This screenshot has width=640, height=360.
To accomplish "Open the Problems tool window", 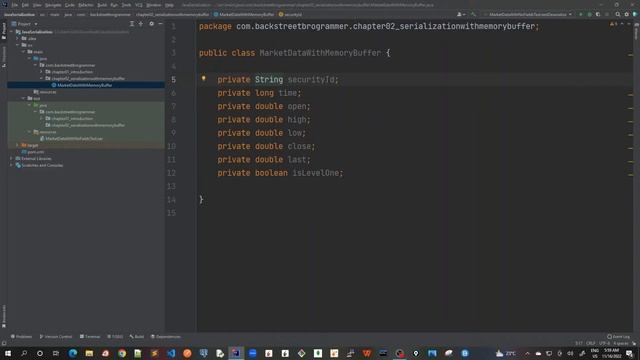I will click(21, 337).
